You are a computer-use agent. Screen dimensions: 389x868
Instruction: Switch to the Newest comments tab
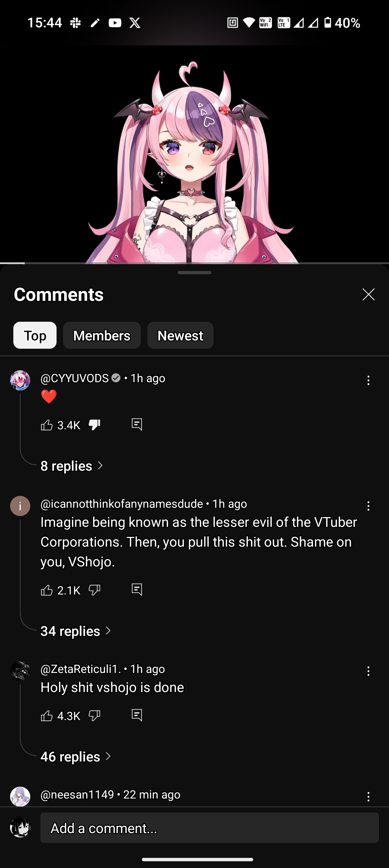[x=180, y=335]
